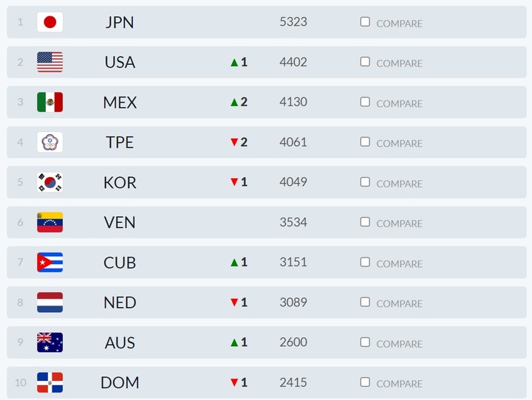Screen dimensions: 532x400
Task: Click the CUB team name
Action: (x=120, y=263)
